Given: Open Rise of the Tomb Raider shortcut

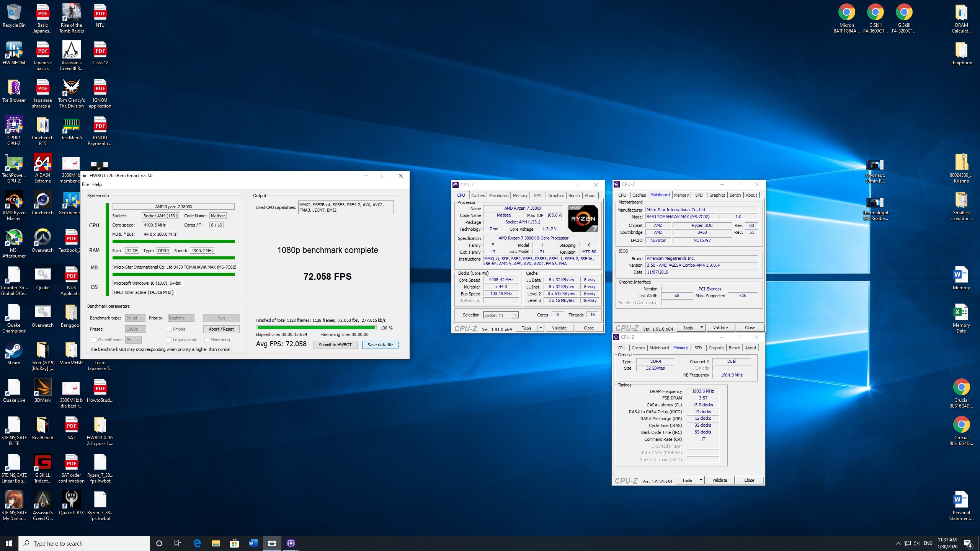Looking at the screenshot, I should 71,18.
